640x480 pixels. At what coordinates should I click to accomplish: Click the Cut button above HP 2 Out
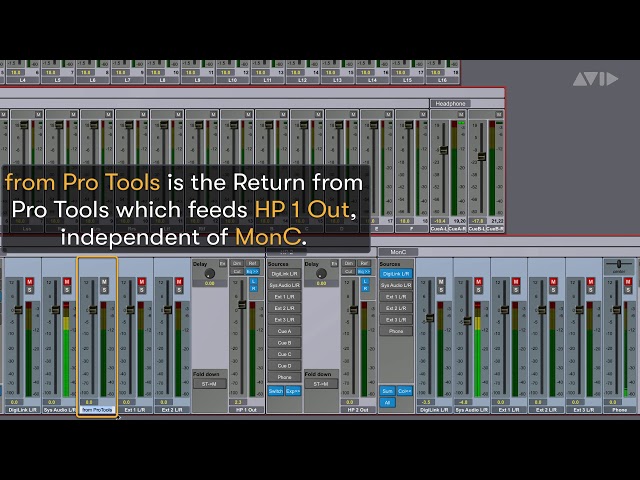coord(349,271)
